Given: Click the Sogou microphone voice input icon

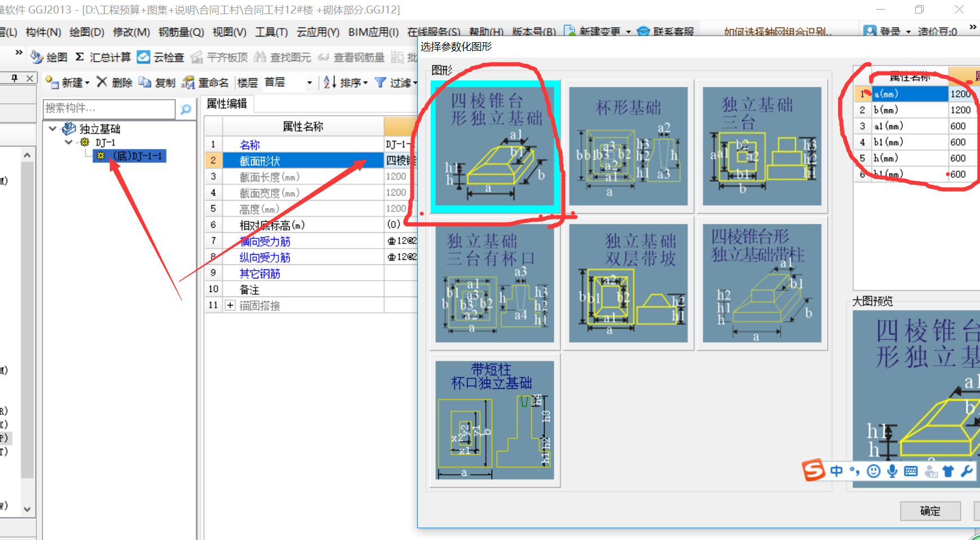Looking at the screenshot, I should click(x=892, y=471).
